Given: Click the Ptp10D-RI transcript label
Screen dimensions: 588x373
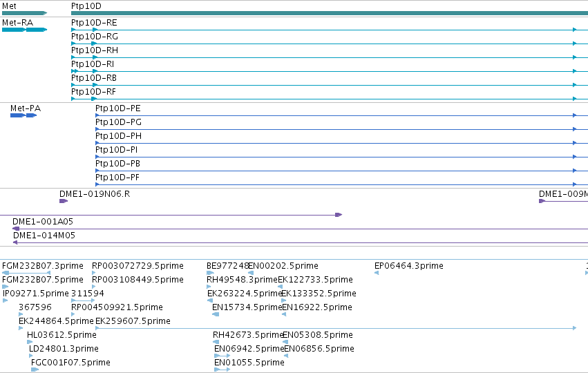Looking at the screenshot, I should [x=93, y=64].
